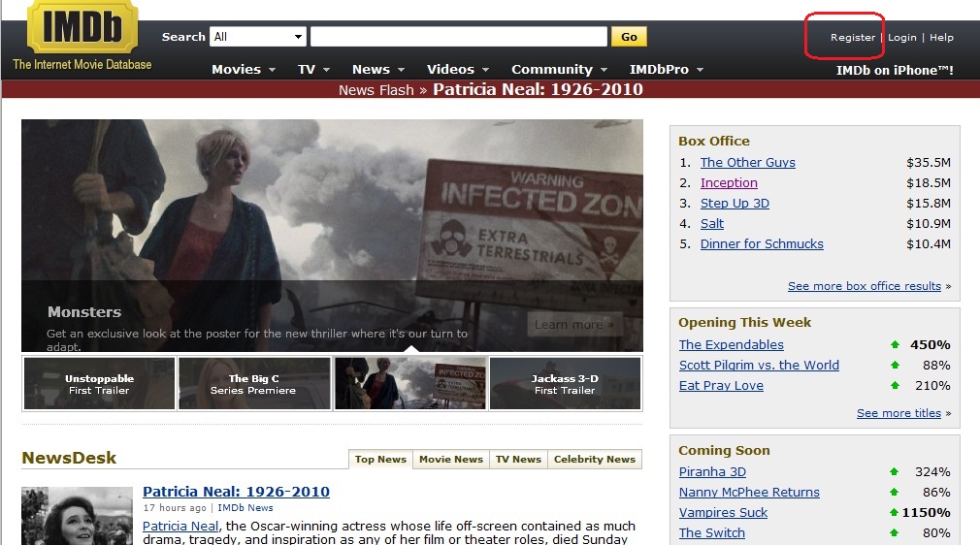The image size is (980, 545).
Task: Switch to the Movie News tab
Action: (x=450, y=459)
